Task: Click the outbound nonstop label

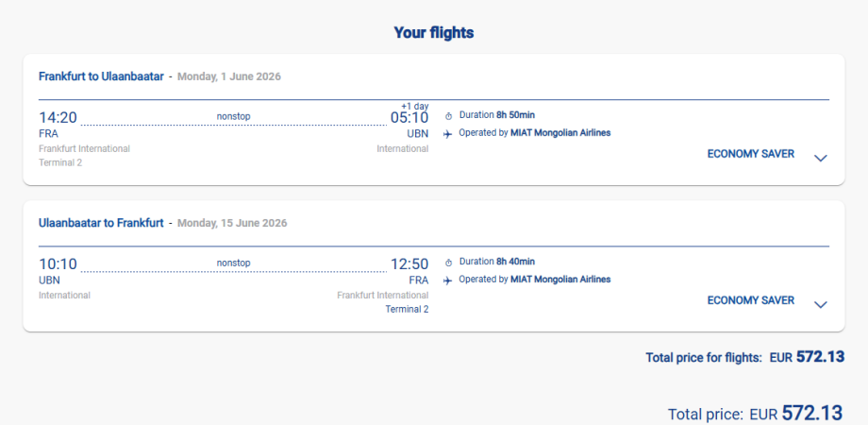Action: coord(233,116)
